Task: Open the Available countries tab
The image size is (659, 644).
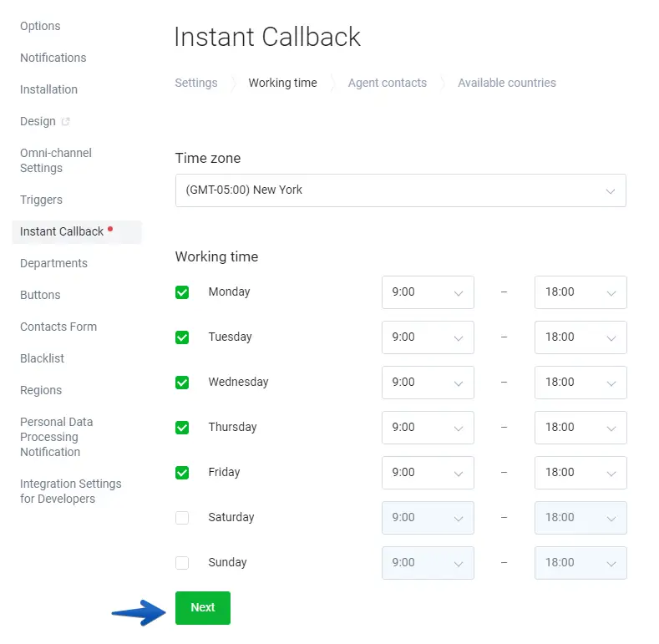Action: click(x=506, y=83)
